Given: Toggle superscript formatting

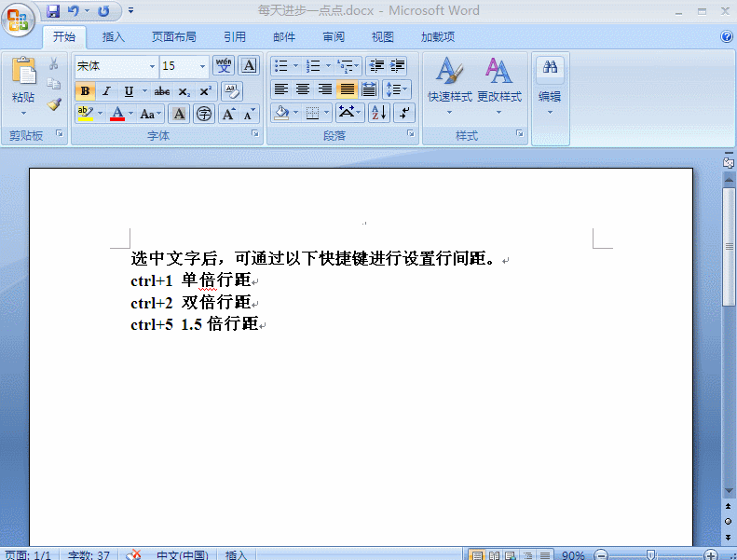Looking at the screenshot, I should pyautogui.click(x=205, y=90).
